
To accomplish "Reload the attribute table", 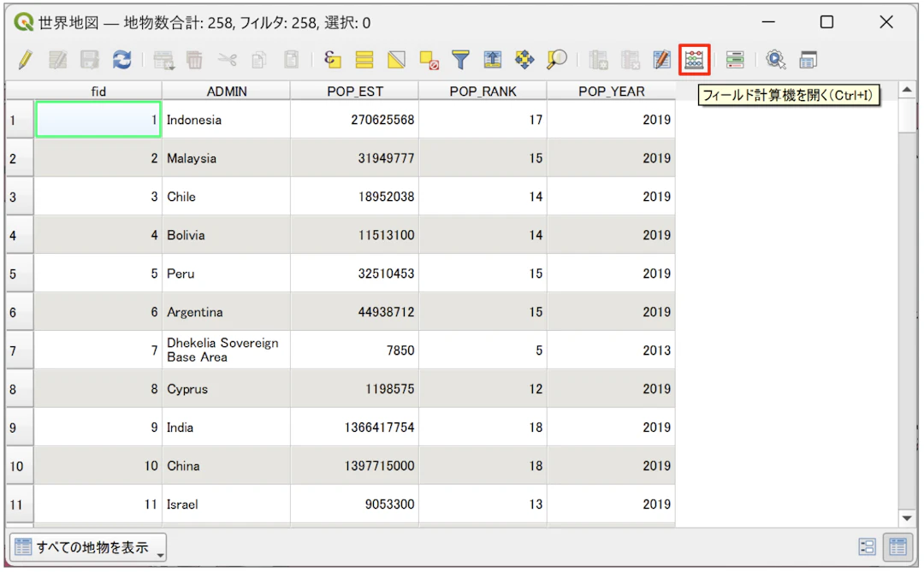I will coord(121,60).
